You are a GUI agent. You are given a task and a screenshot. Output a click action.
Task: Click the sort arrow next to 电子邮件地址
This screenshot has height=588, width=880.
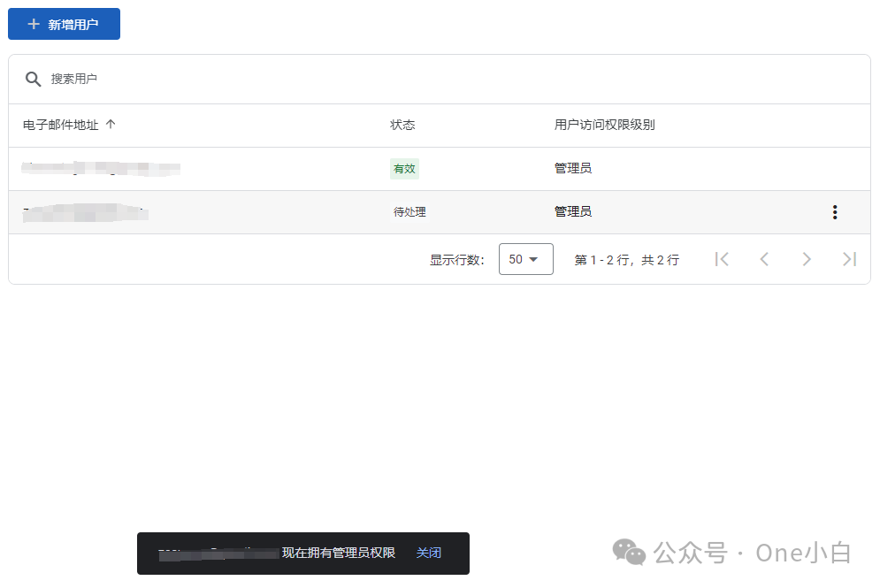click(110, 125)
